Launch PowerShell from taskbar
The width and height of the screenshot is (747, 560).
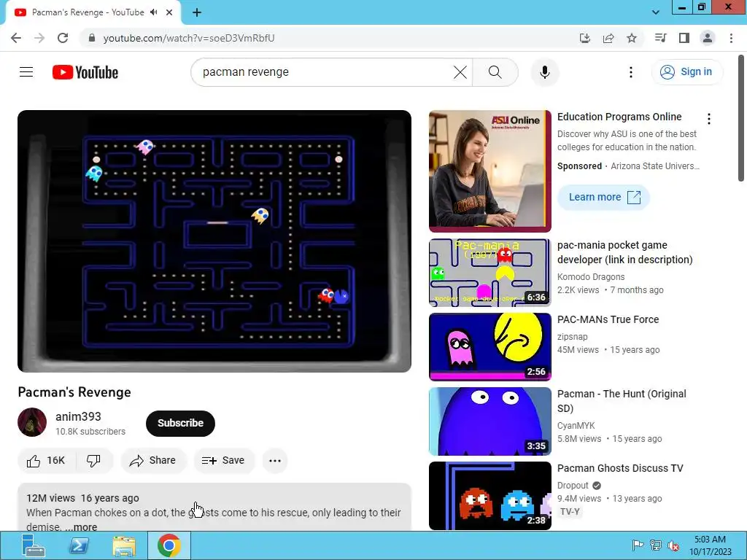click(79, 545)
